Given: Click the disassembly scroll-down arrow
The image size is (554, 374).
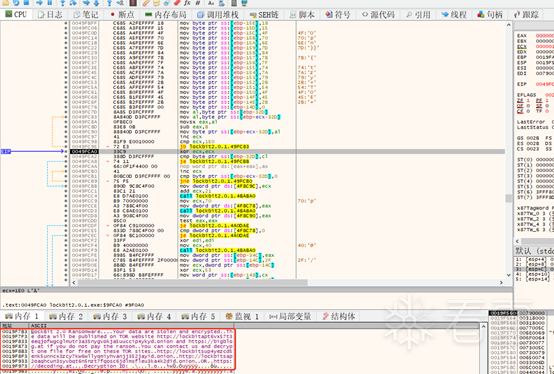Looking at the screenshot, I should coord(509,275).
